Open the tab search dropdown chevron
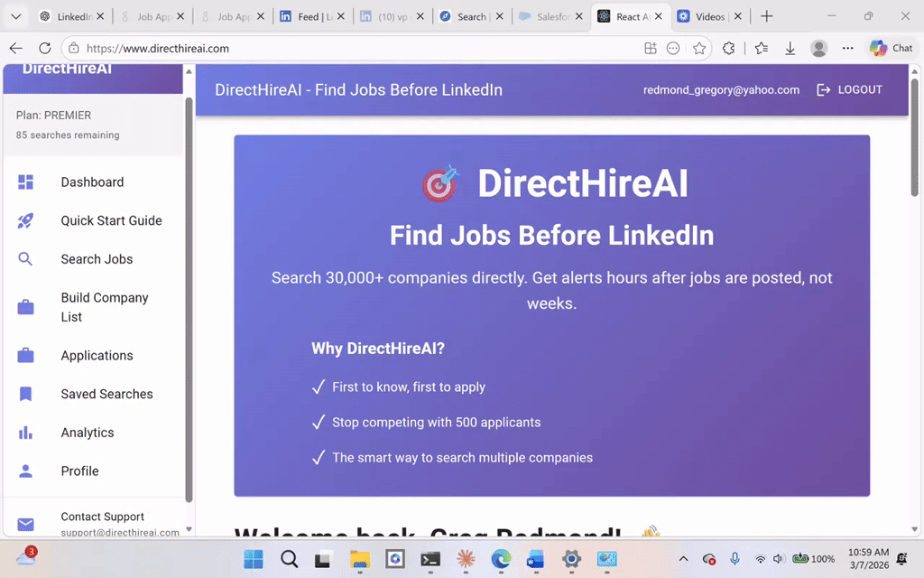 pos(15,16)
